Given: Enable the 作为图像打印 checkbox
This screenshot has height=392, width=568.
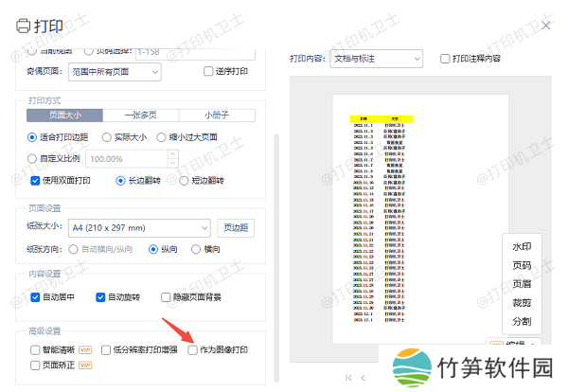Looking at the screenshot, I should [x=193, y=350].
